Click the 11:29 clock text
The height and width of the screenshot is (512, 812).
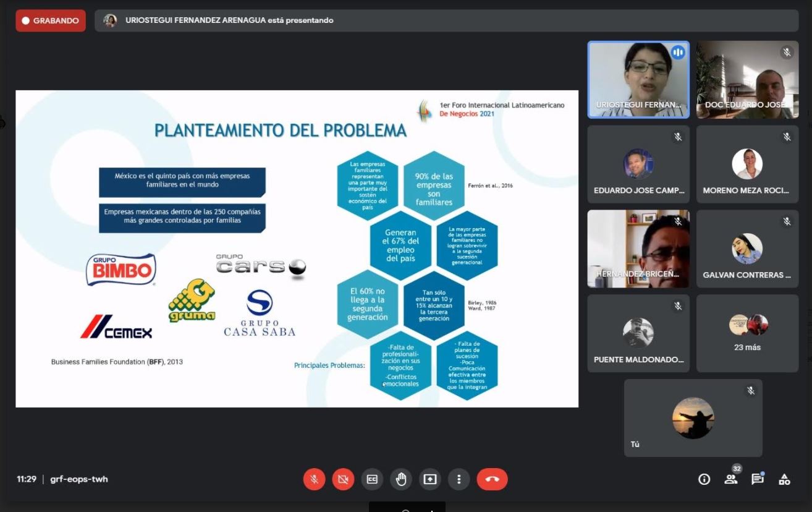pos(27,479)
